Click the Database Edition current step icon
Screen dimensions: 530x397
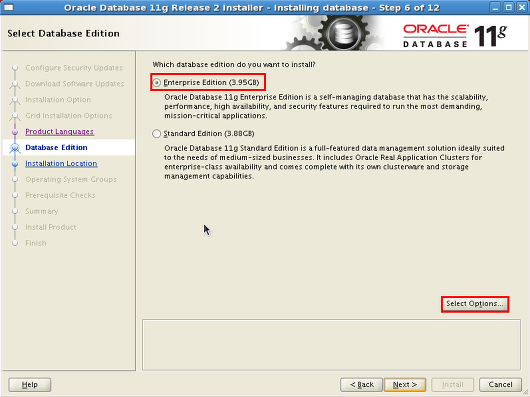tap(15, 148)
